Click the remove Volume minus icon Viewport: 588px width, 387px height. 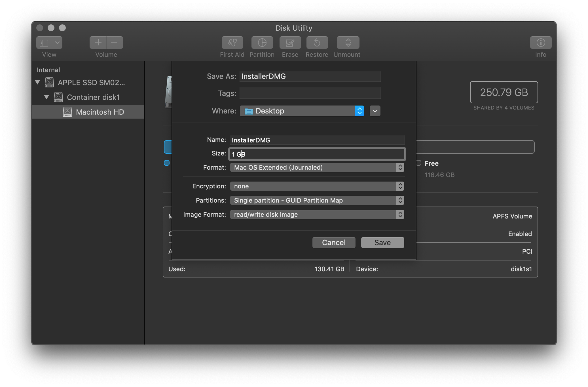115,43
